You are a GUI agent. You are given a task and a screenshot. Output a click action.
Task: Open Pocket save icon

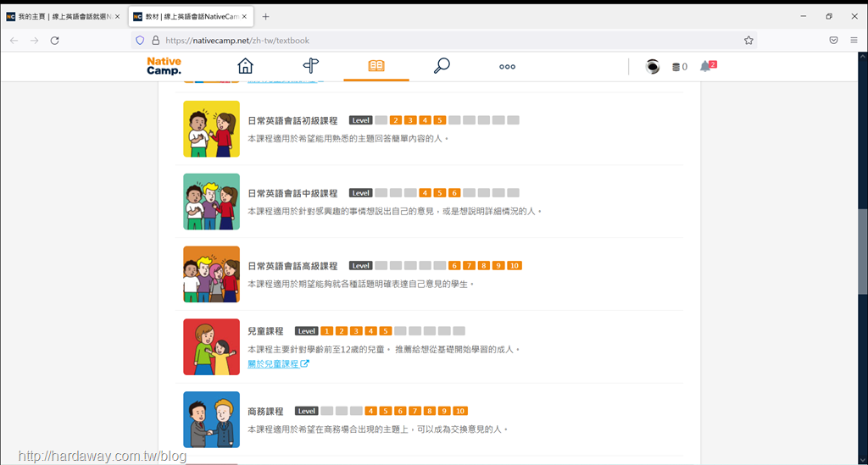pyautogui.click(x=834, y=41)
